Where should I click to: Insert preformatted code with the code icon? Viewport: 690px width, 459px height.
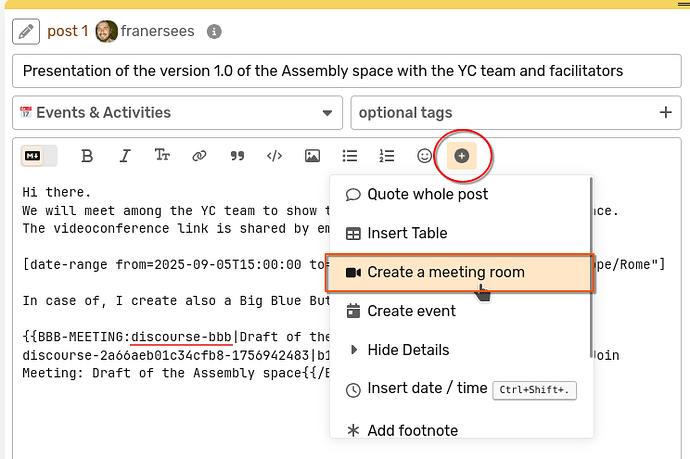(274, 156)
